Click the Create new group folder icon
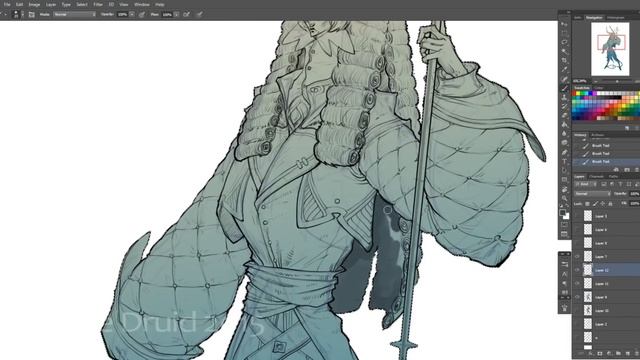This screenshot has height=360, width=640. 618,353
